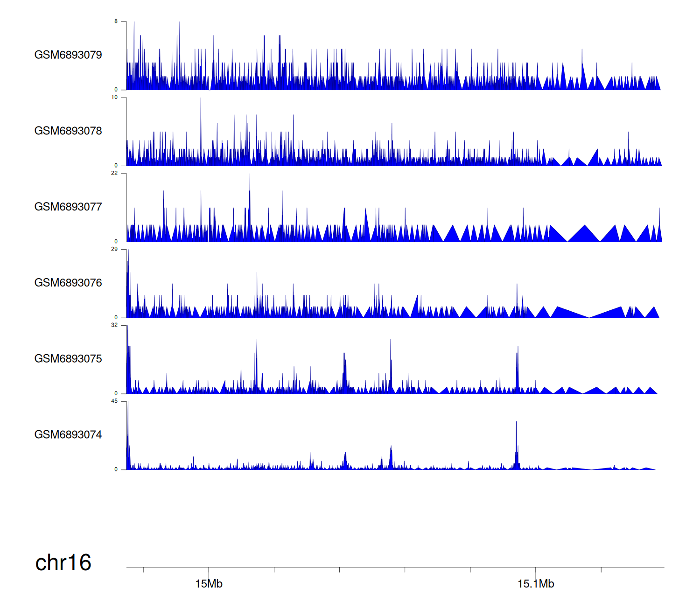This screenshot has width=700, height=616.
Task: Select the y-axis maximum value 45
Action: (115, 401)
